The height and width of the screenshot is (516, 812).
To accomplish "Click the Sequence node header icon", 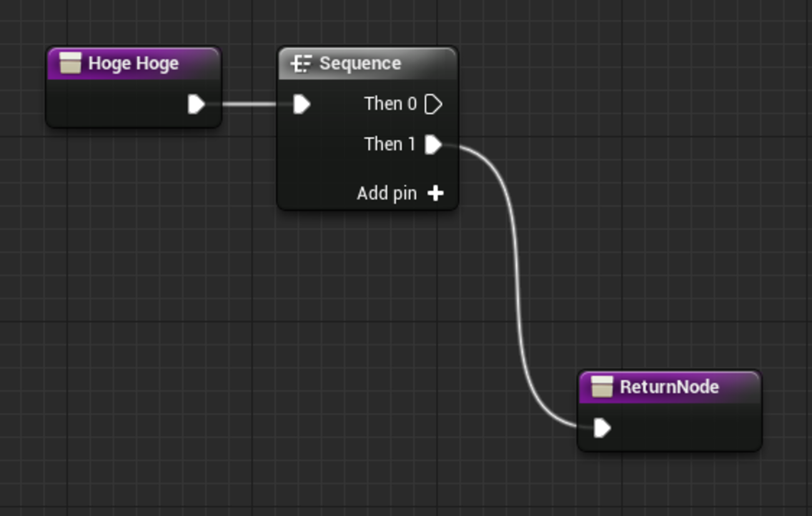I will (x=301, y=63).
